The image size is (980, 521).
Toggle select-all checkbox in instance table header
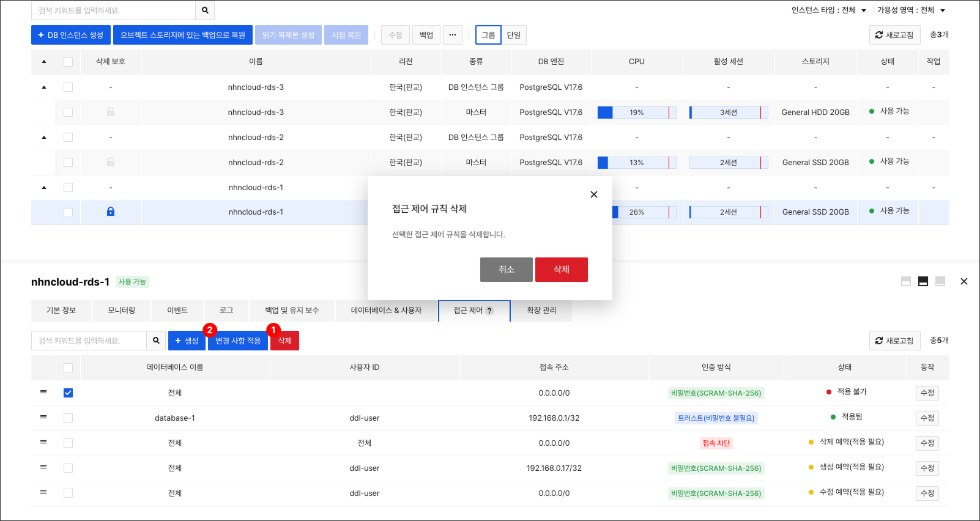point(68,62)
